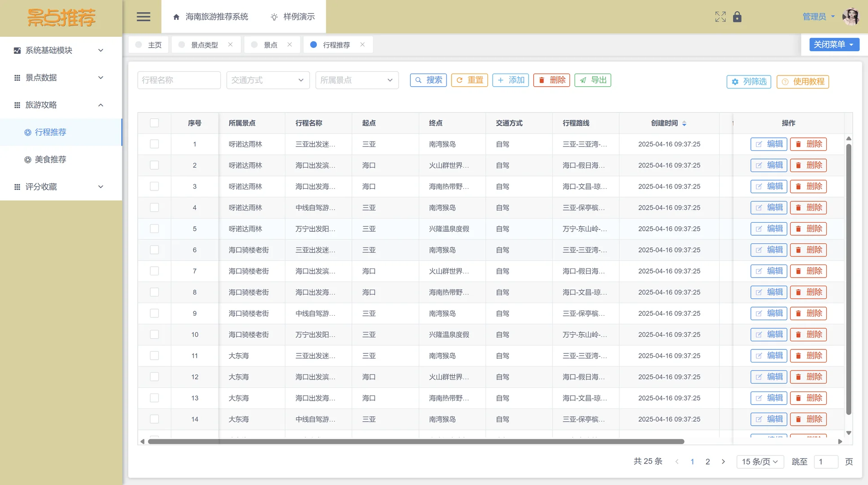Image resolution: width=868 pixels, height=485 pixels.
Task: Check the checkbox for row 5
Action: (x=154, y=229)
